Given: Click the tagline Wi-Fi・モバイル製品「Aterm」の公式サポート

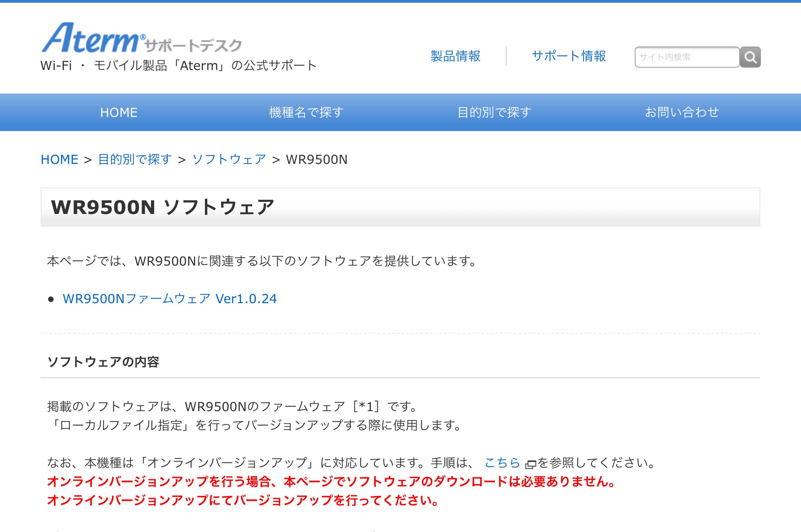Looking at the screenshot, I should pyautogui.click(x=178, y=65).
